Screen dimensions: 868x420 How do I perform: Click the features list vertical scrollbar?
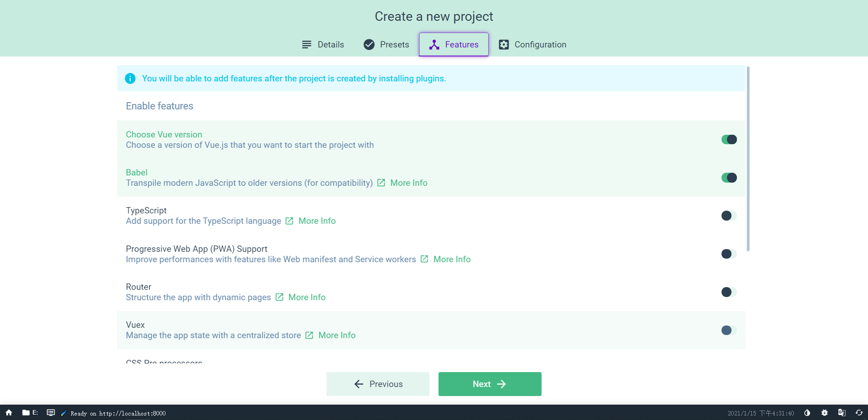tap(748, 159)
